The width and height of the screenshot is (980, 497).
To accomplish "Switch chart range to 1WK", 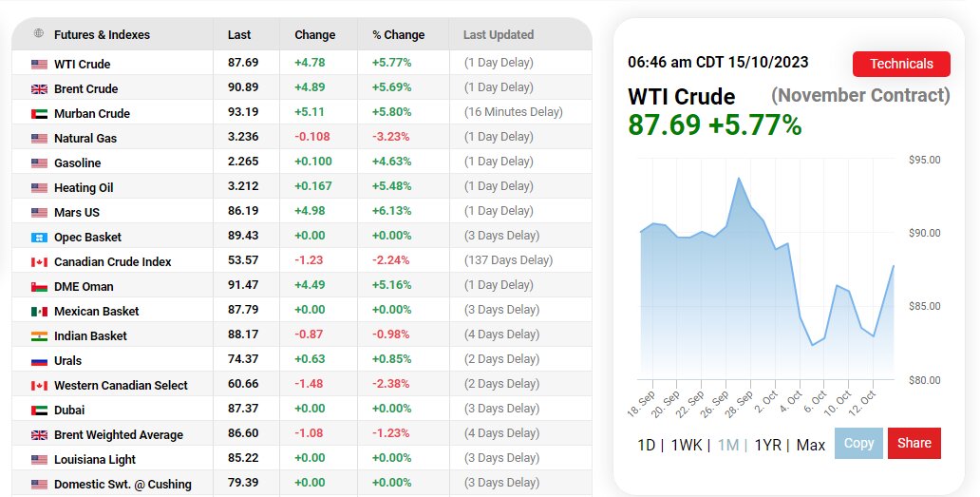I will pyautogui.click(x=686, y=445).
